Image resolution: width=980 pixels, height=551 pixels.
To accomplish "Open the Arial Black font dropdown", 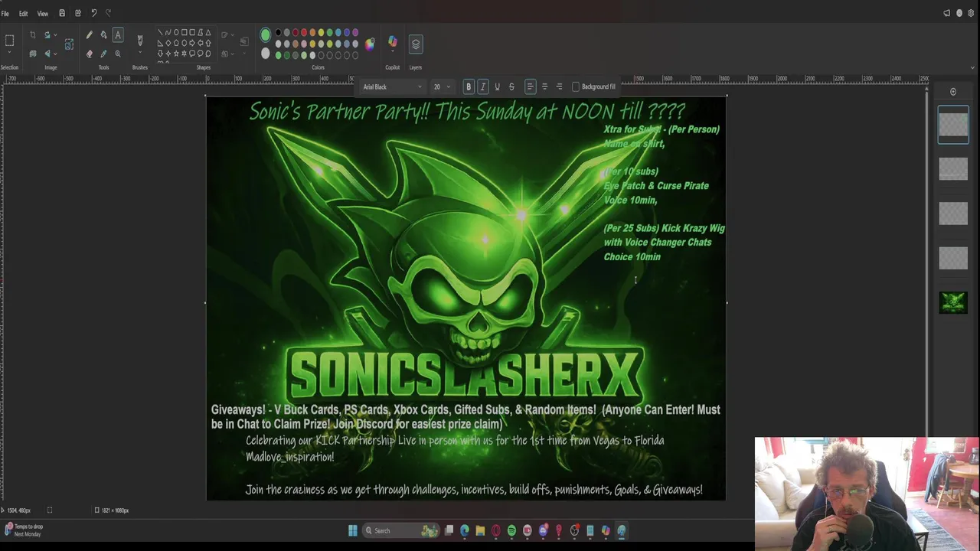I will pos(392,86).
